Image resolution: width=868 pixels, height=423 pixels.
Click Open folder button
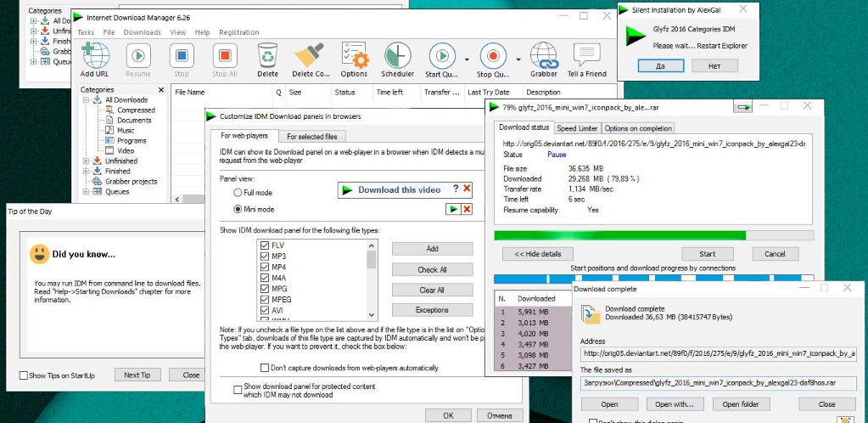[x=742, y=404]
